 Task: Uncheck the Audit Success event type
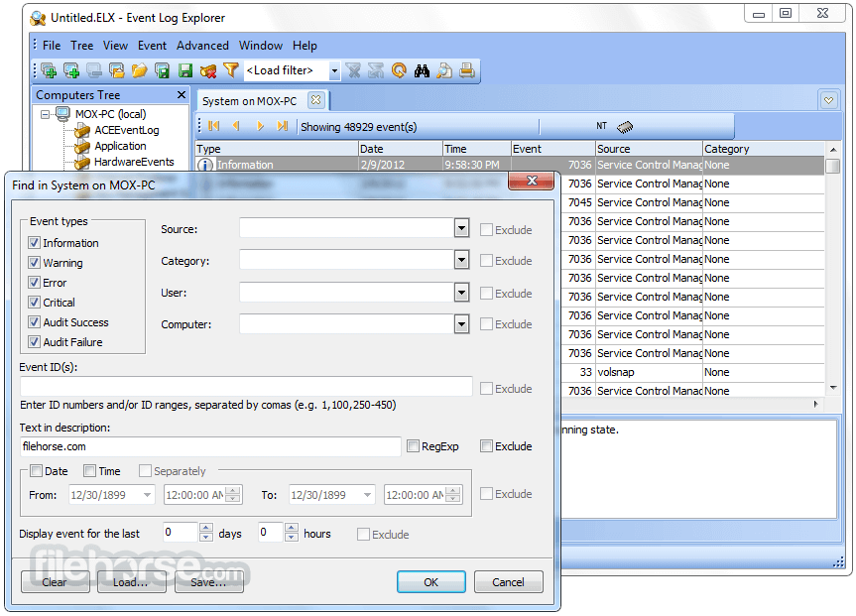click(35, 322)
